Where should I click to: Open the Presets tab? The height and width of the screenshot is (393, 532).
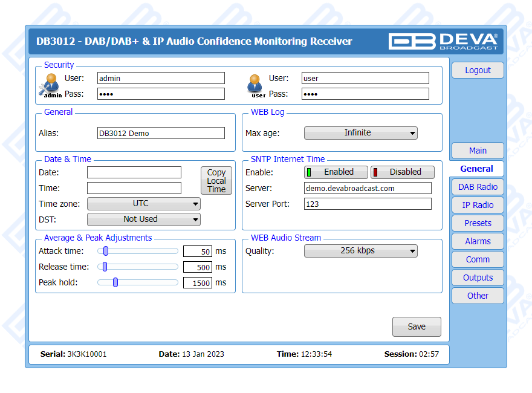478,223
